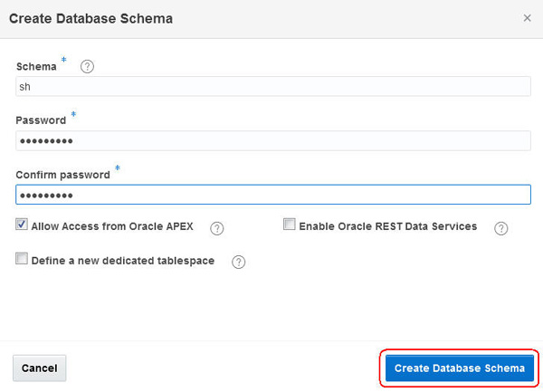Uncheck the Allow Access from Oracle APEX checkbox
The width and height of the screenshot is (543, 392).
click(22, 225)
